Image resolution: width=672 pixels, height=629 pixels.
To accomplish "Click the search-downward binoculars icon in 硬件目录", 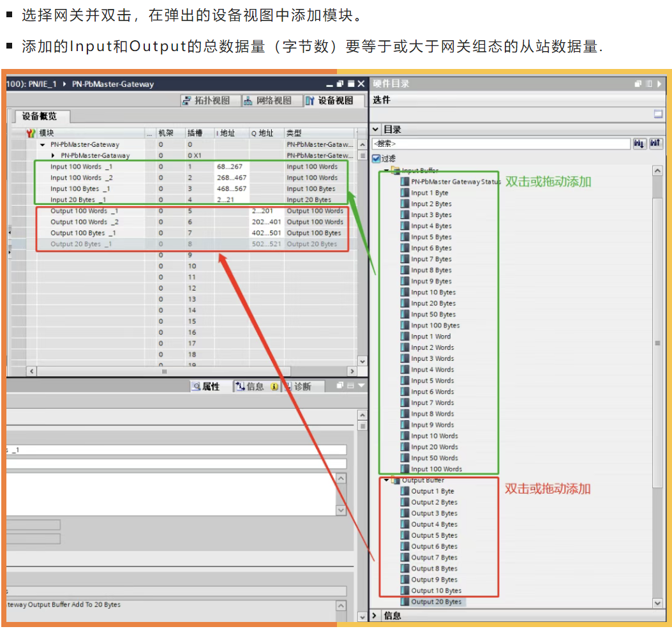I will [639, 144].
